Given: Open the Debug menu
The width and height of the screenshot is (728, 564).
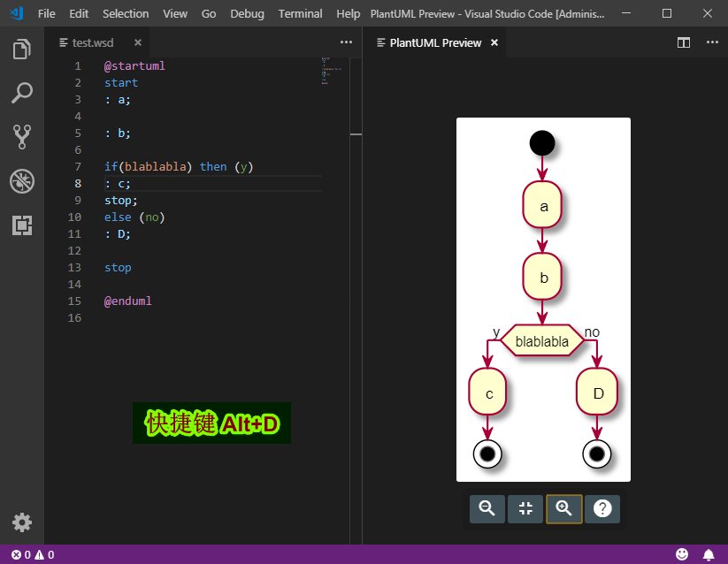Looking at the screenshot, I should click(247, 14).
